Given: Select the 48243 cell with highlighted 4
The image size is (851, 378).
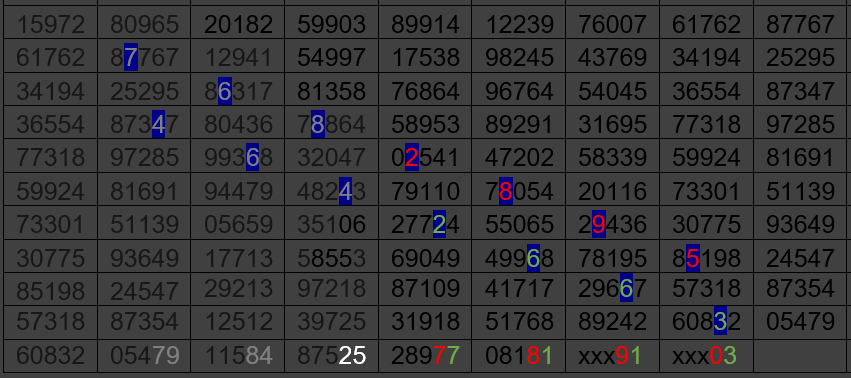Looking at the screenshot, I should point(331,190).
